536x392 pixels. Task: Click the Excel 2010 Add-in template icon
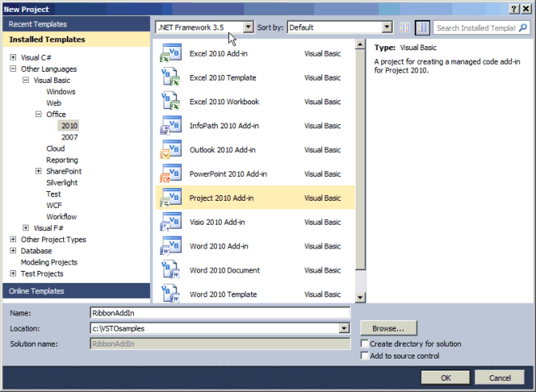click(171, 53)
